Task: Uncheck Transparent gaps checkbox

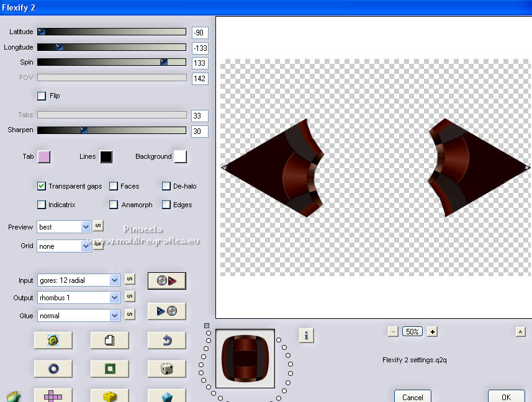Action: point(42,186)
